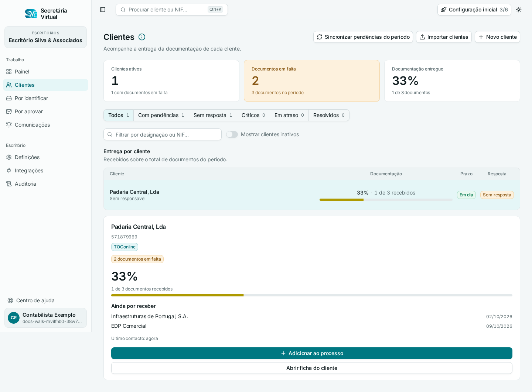
Task: Click the Documentação entregue summary card
Action: (452, 81)
